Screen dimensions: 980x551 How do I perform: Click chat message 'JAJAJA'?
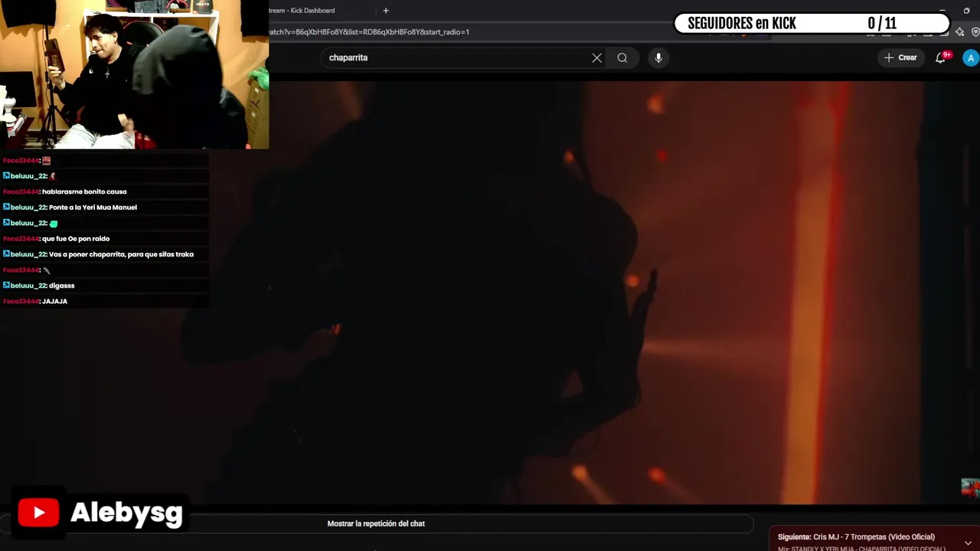tap(54, 302)
